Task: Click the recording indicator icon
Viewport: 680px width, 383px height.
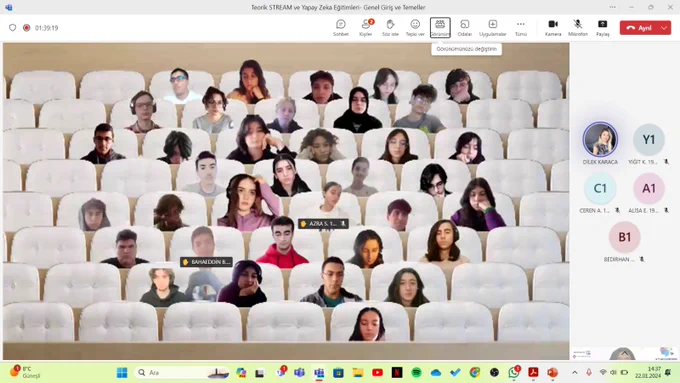Action: (26, 28)
